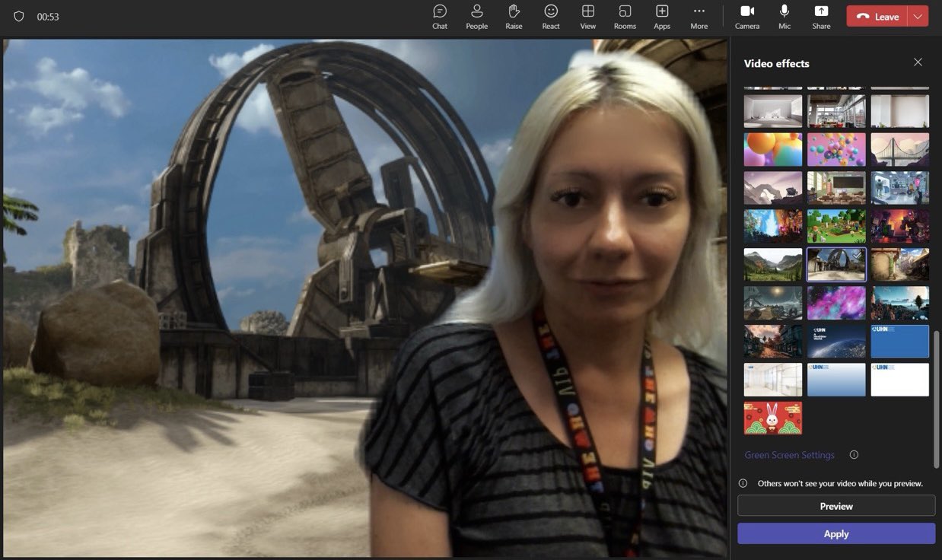Click the info icon beside Green Screen Settings
This screenshot has height=560, width=942.
pos(854,455)
